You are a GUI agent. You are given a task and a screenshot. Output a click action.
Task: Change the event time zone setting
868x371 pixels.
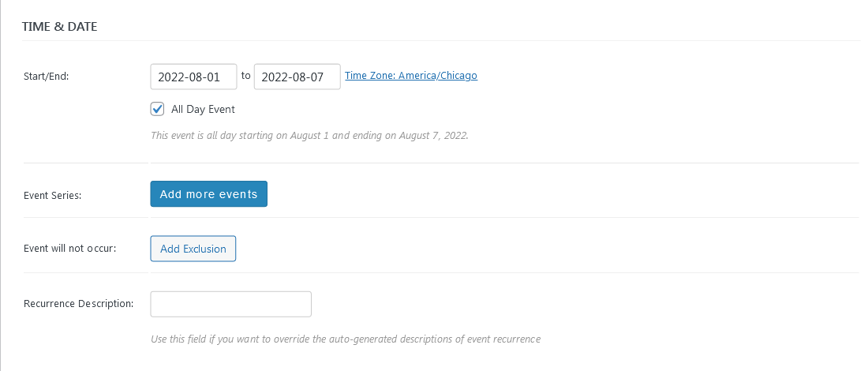coord(410,76)
